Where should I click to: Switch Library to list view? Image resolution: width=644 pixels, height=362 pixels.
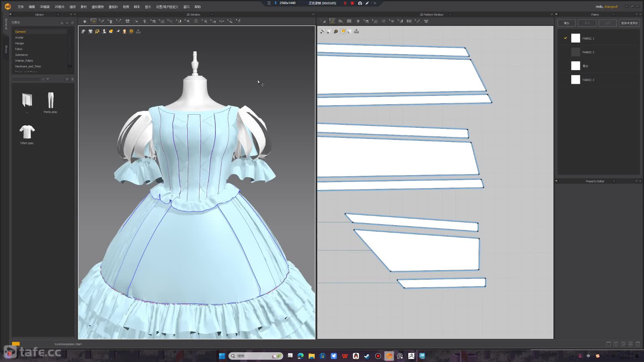(72, 79)
